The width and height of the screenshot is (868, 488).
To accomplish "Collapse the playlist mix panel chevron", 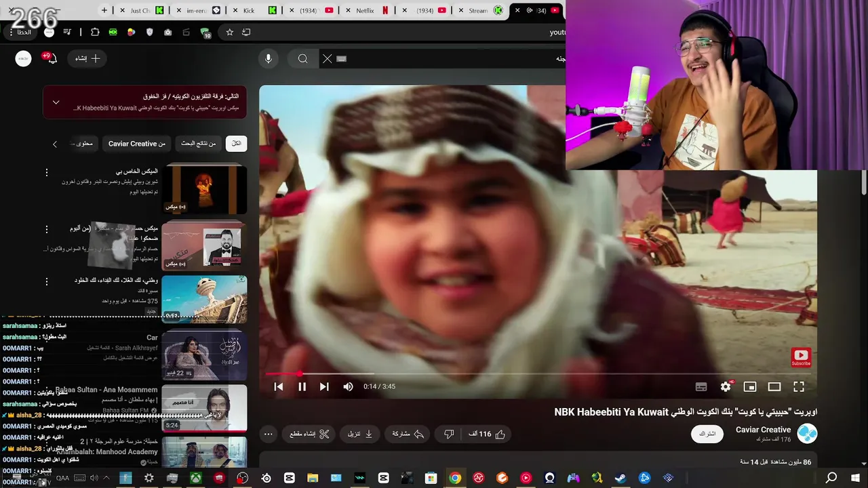I will pyautogui.click(x=56, y=102).
